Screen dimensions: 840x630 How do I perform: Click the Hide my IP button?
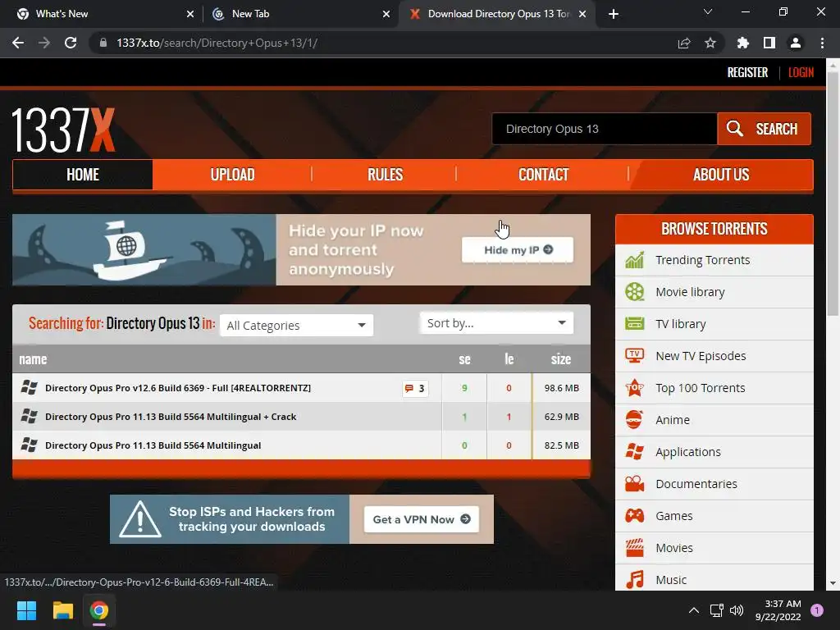tap(518, 250)
